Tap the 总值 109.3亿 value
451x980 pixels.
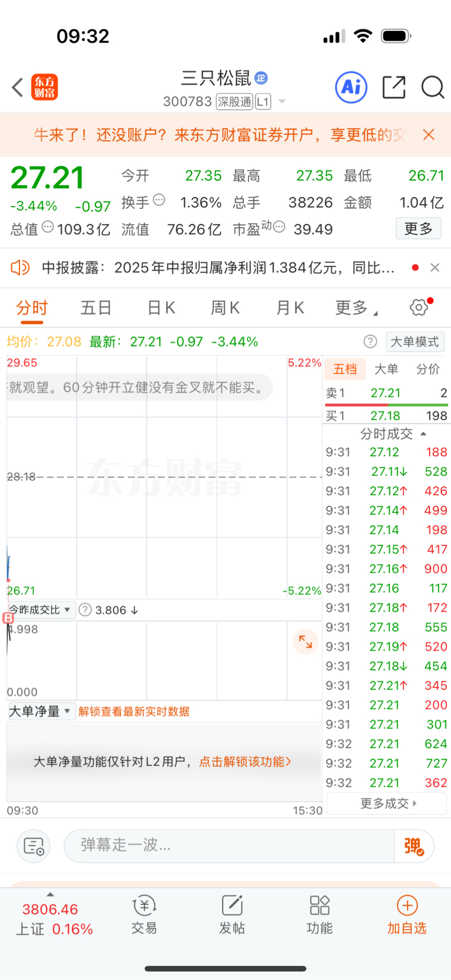(x=83, y=229)
